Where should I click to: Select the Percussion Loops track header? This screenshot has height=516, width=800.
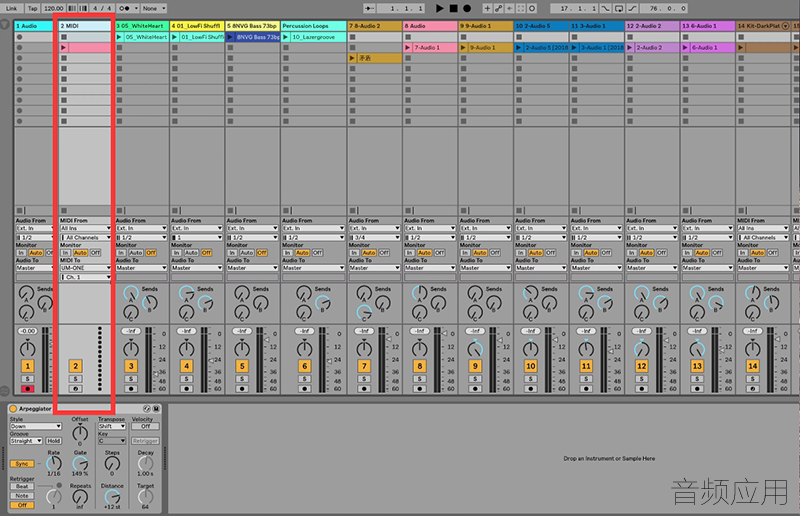313,26
